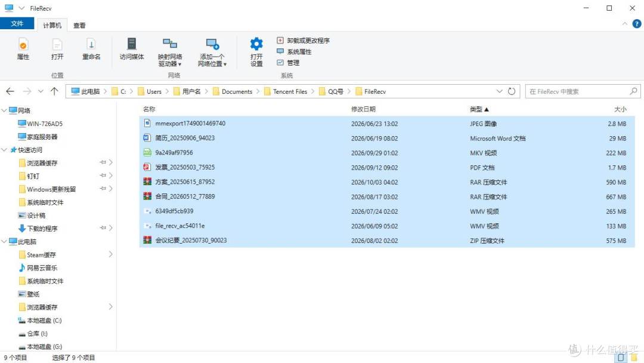Click the help question mark icon

[637, 24]
